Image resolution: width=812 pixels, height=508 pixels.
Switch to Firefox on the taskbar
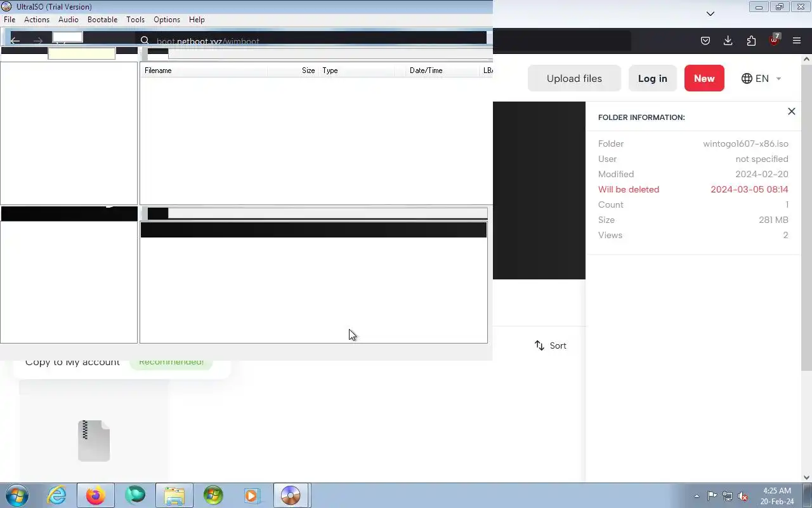[95, 495]
